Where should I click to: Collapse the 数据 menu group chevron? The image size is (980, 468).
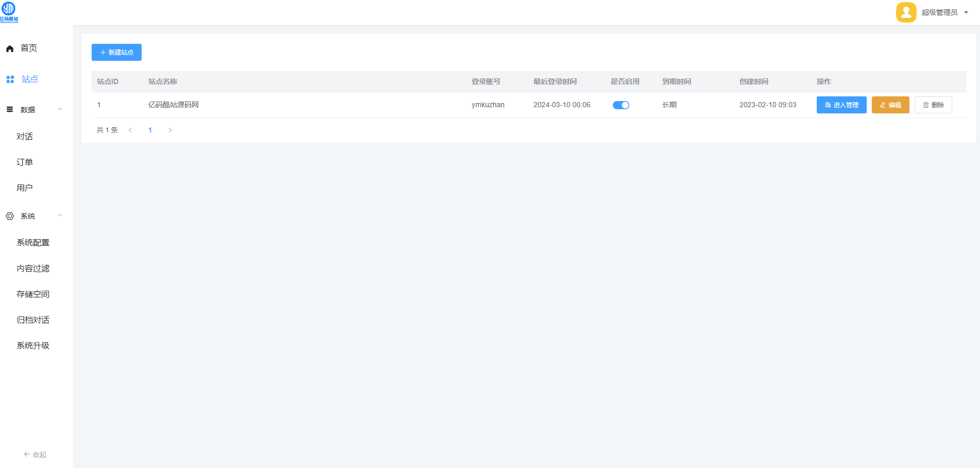[60, 109]
